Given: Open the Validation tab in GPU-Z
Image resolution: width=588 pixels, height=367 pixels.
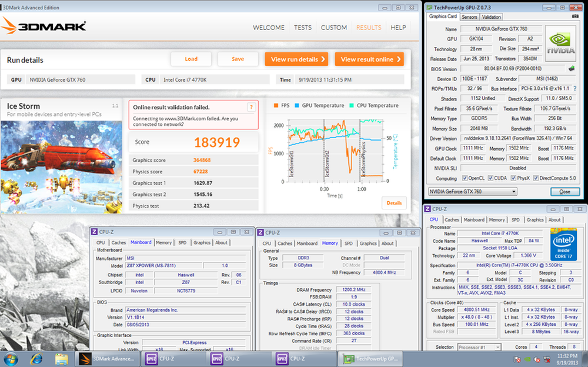Looking at the screenshot, I should [x=491, y=17].
